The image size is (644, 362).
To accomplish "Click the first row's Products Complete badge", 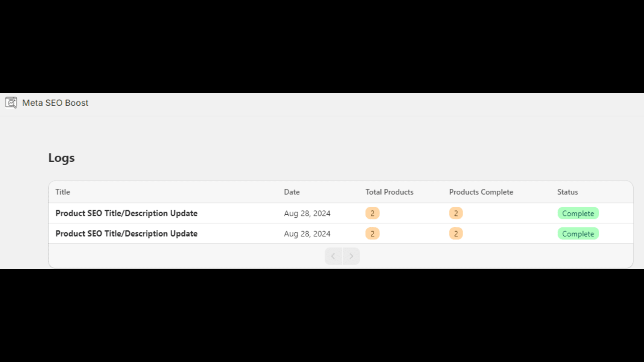I will coord(456,213).
